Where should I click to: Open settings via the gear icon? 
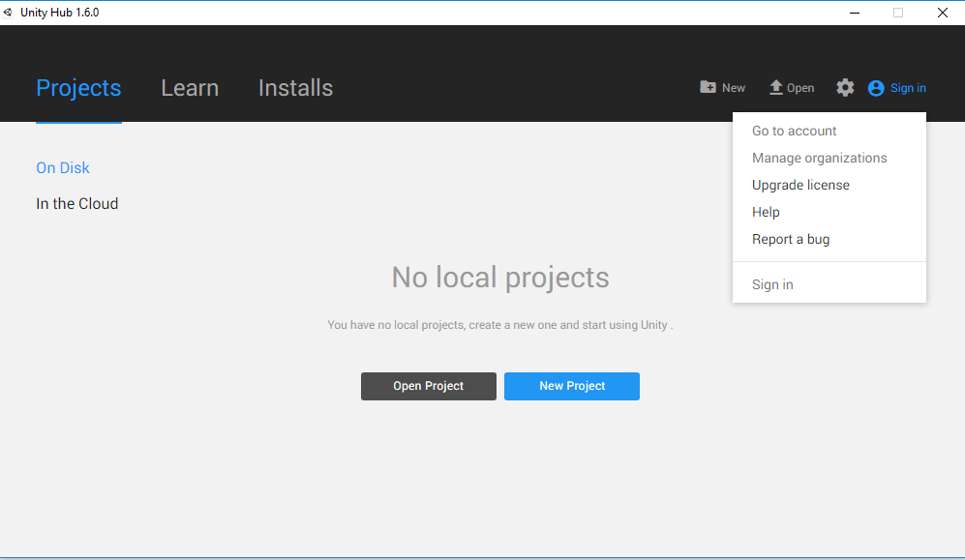pyautogui.click(x=845, y=87)
